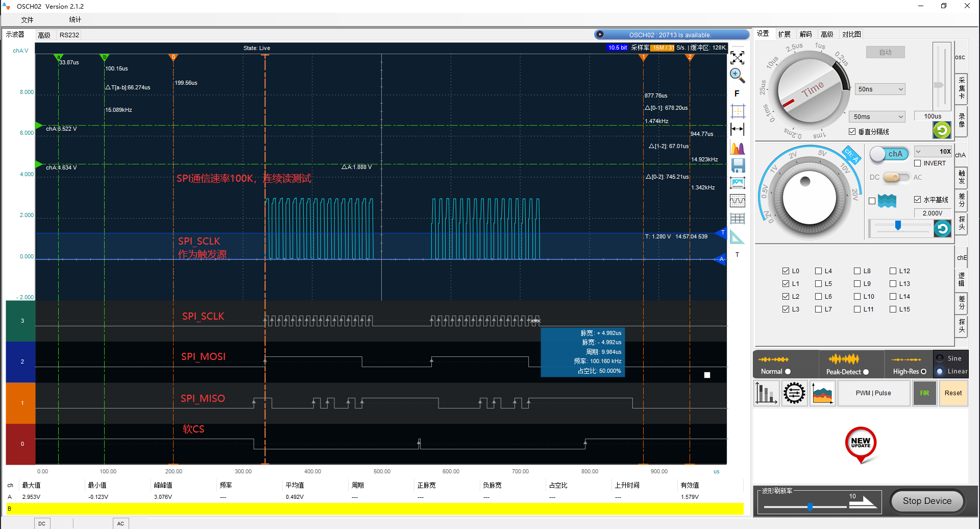Image resolution: width=980 pixels, height=529 pixels.
Task: Click the F icon in vertical toolbar
Action: coord(737,93)
